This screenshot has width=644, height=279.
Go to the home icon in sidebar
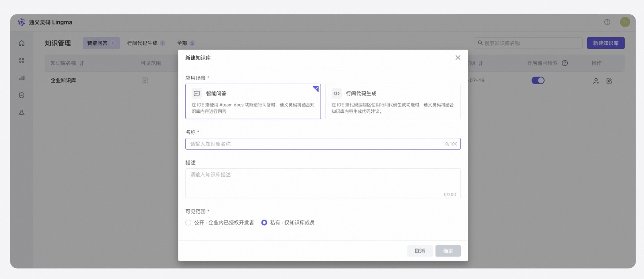pyautogui.click(x=22, y=43)
